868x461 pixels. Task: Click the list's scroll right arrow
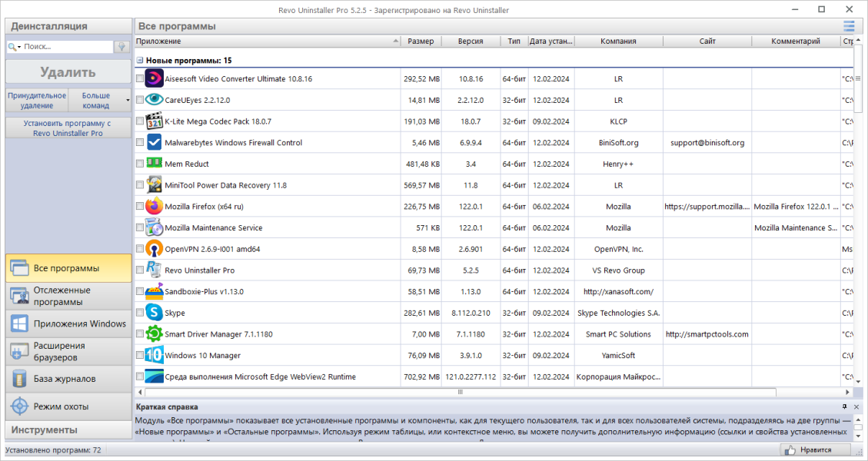pyautogui.click(x=847, y=392)
